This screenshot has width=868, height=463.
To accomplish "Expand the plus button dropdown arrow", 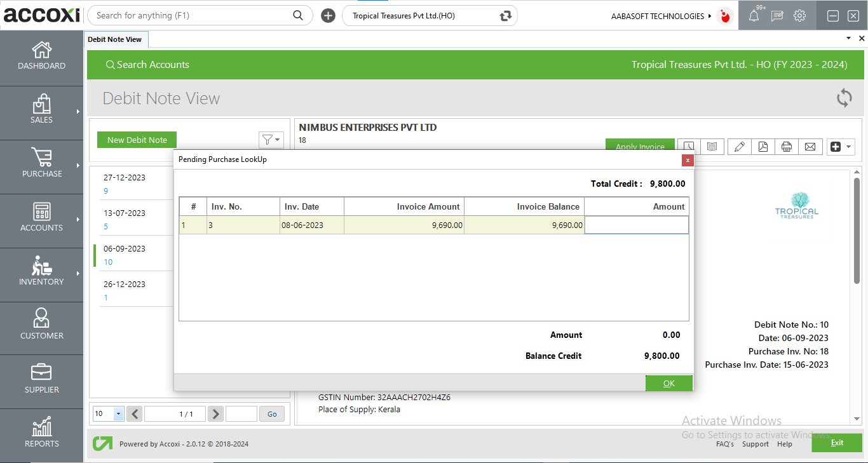I will click(x=848, y=146).
